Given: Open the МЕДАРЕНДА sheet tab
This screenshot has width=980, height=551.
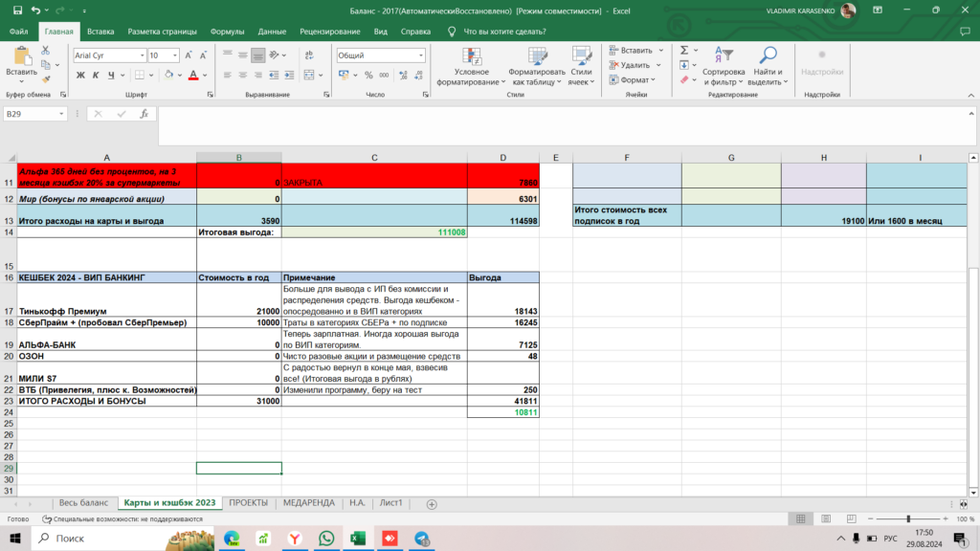Looking at the screenshot, I should (x=309, y=503).
